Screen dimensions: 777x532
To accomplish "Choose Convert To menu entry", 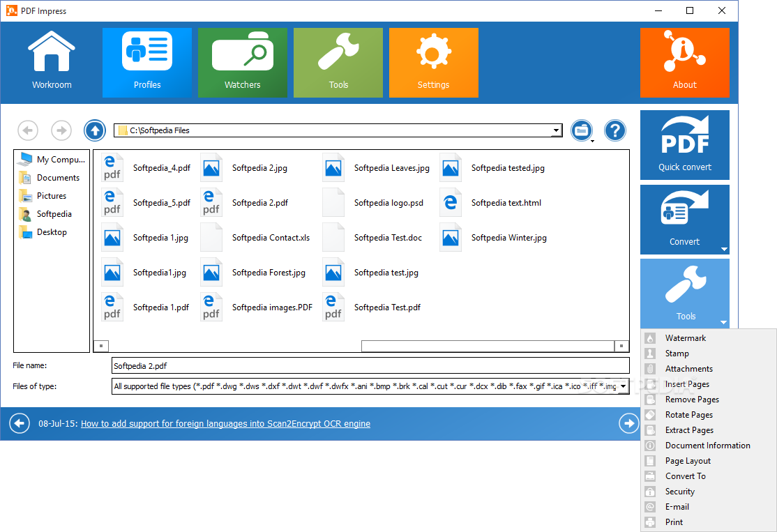I will pos(709,476).
